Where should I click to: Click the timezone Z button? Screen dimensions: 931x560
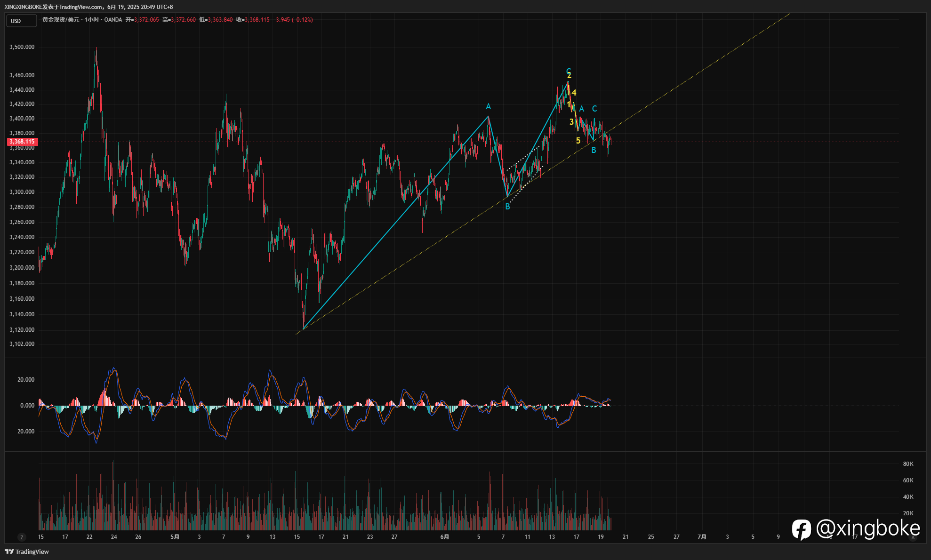coord(21,537)
